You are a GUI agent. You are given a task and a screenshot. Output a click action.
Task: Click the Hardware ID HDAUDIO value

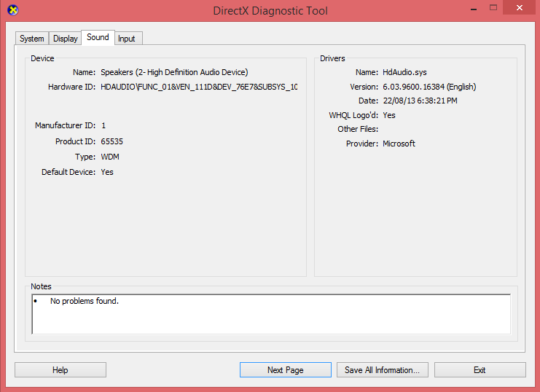click(199, 87)
